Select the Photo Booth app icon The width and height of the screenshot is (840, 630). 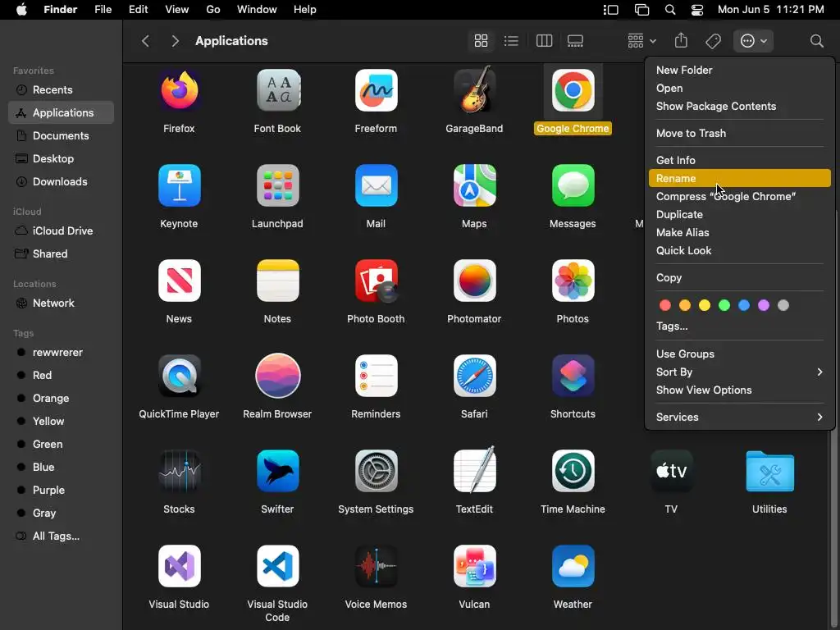(x=376, y=281)
